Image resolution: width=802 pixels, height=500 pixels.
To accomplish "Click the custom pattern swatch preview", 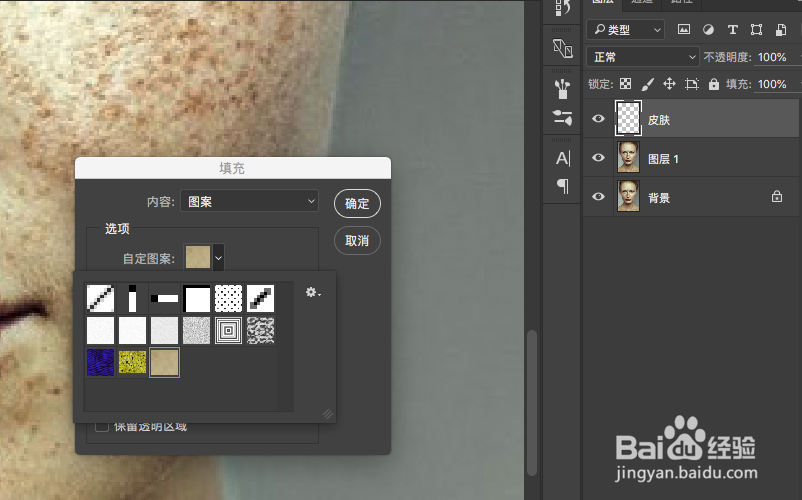I will tap(197, 257).
